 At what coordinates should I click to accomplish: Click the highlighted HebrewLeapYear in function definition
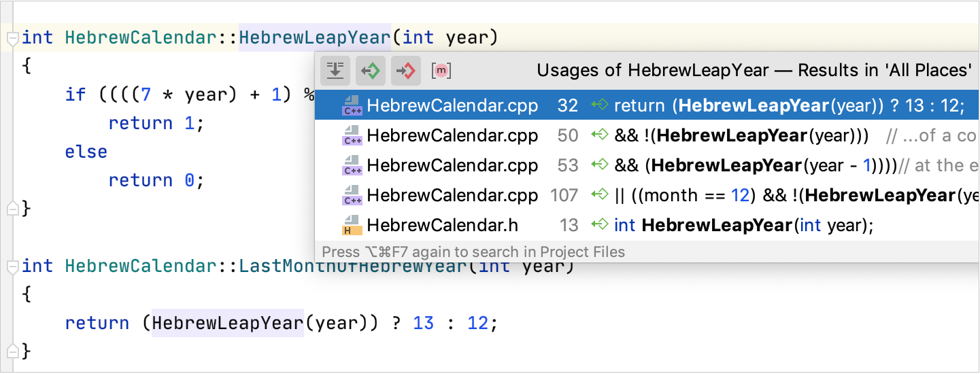pyautogui.click(x=315, y=37)
